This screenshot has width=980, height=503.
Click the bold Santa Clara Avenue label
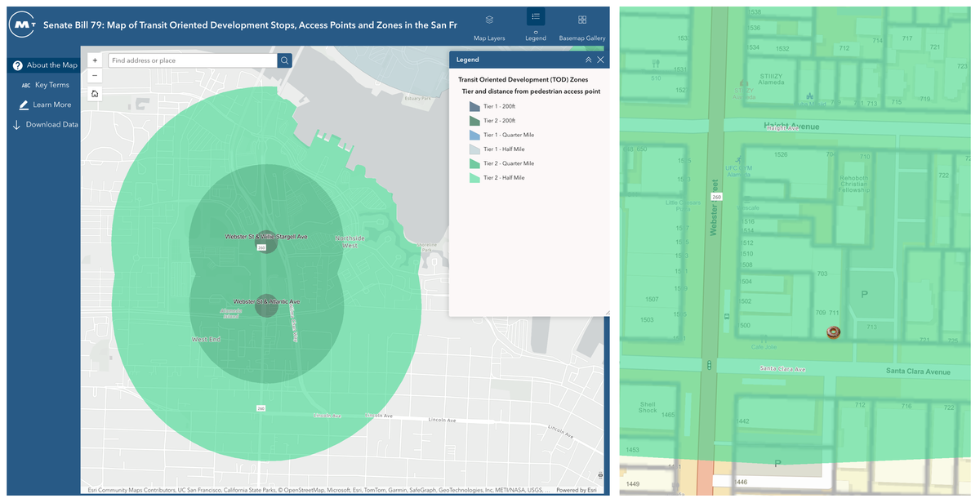tap(918, 372)
